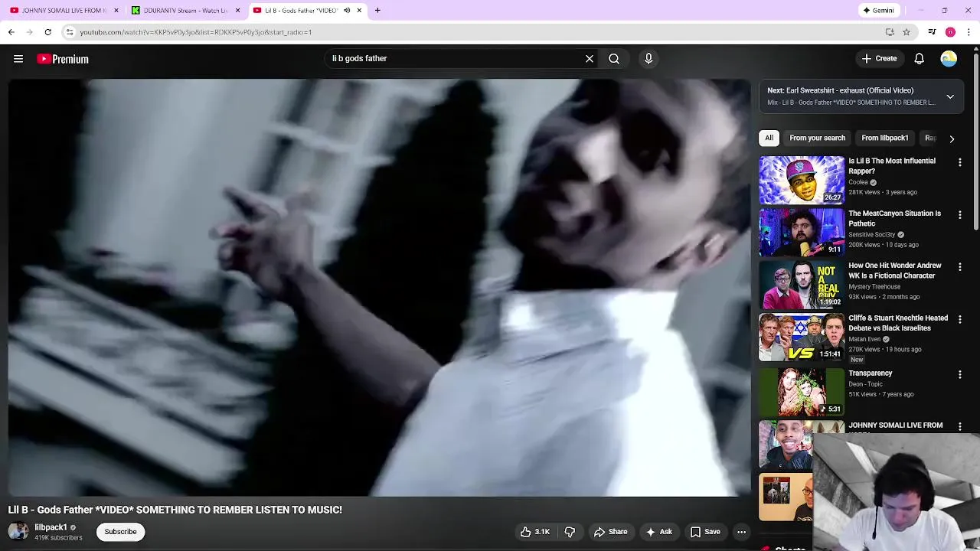Viewport: 980px width, 551px height.
Task: Close the DDURANTV Stream tab
Action: click(x=237, y=10)
